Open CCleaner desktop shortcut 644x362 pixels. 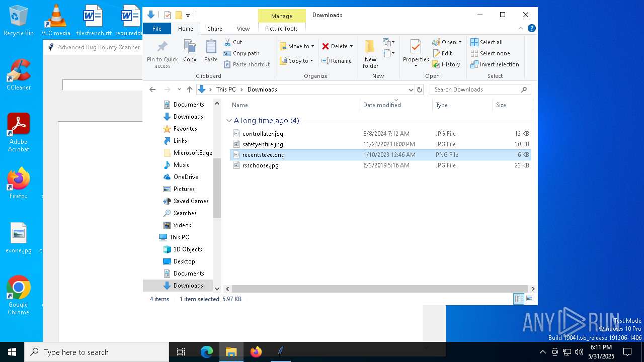19,74
